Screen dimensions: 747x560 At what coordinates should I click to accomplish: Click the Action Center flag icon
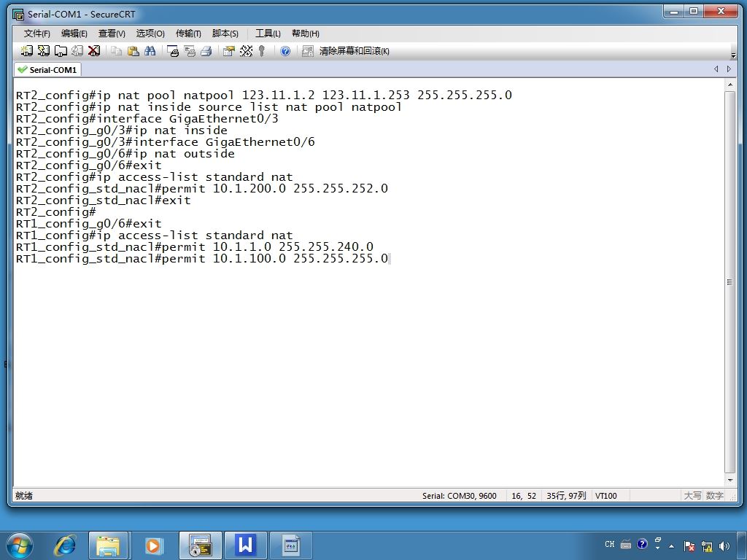689,546
